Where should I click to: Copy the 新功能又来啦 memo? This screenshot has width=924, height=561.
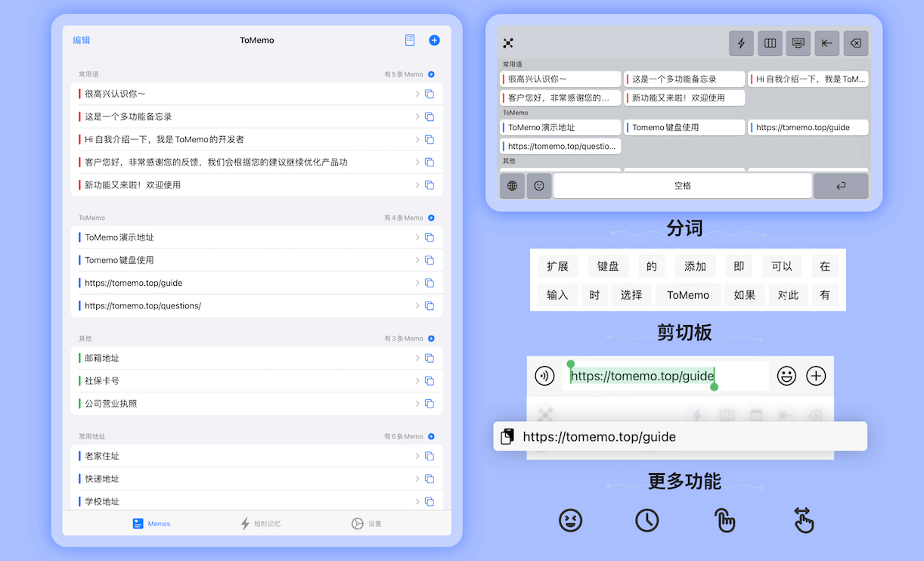coord(429,184)
